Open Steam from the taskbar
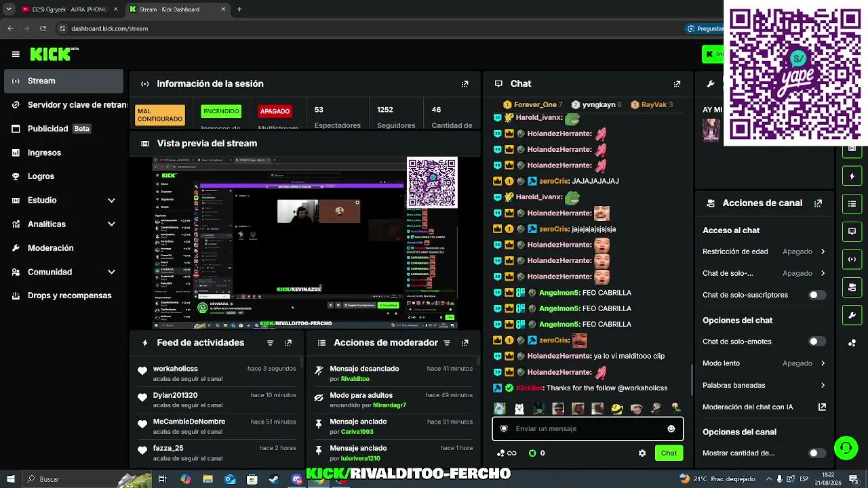Screen dimensions: 868x488 pyautogui.click(x=274, y=479)
